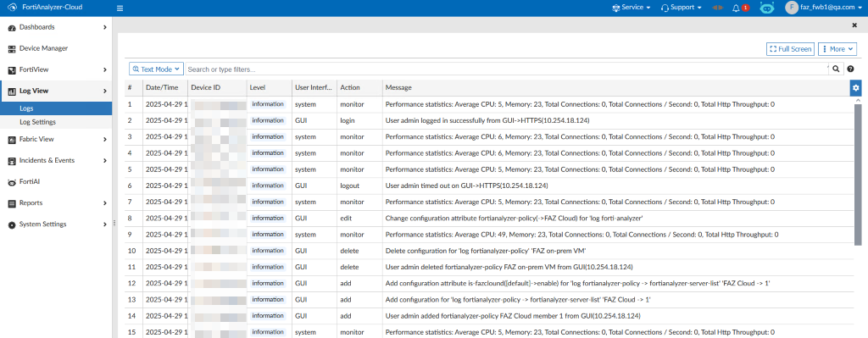Open Dashboards menu item label
The image size is (868, 338).
point(36,27)
